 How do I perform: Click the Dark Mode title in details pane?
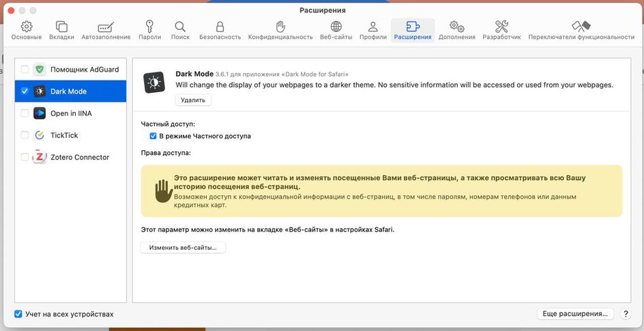pyautogui.click(x=194, y=74)
